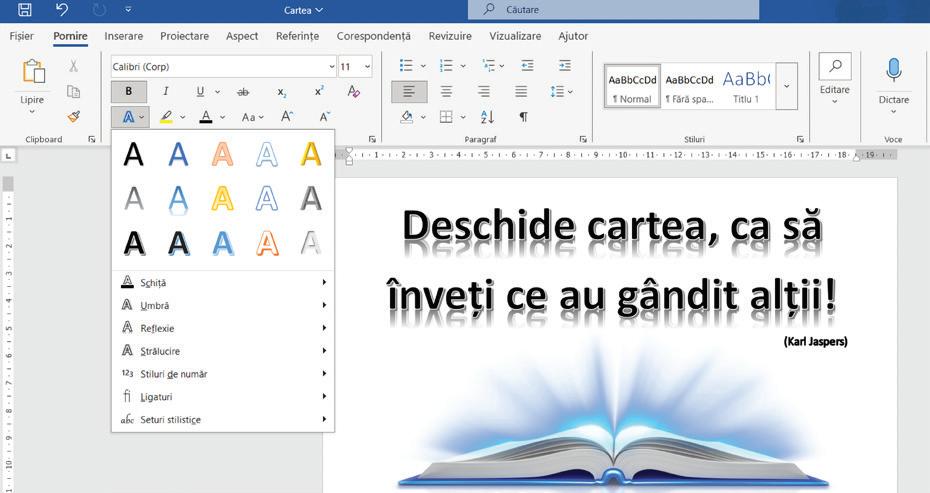The image size is (930, 493).
Task: Show paragraph marks pilcrow
Action: coord(523,117)
